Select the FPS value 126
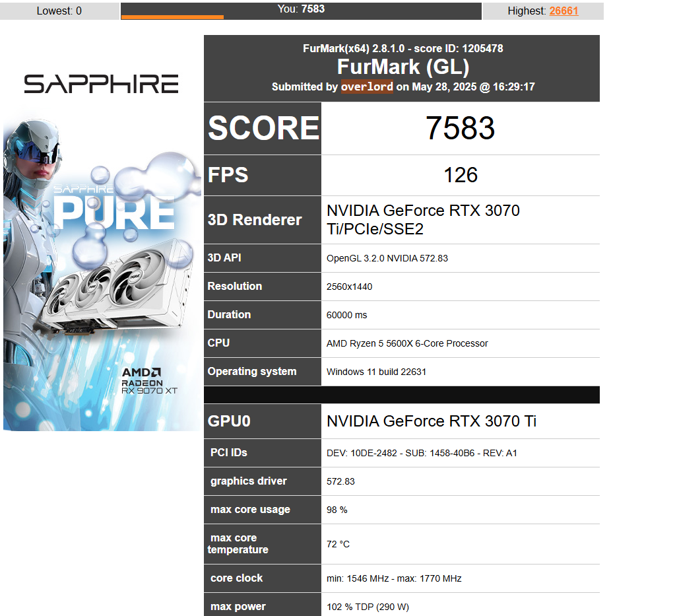Image resolution: width=675 pixels, height=616 pixels. 460,176
